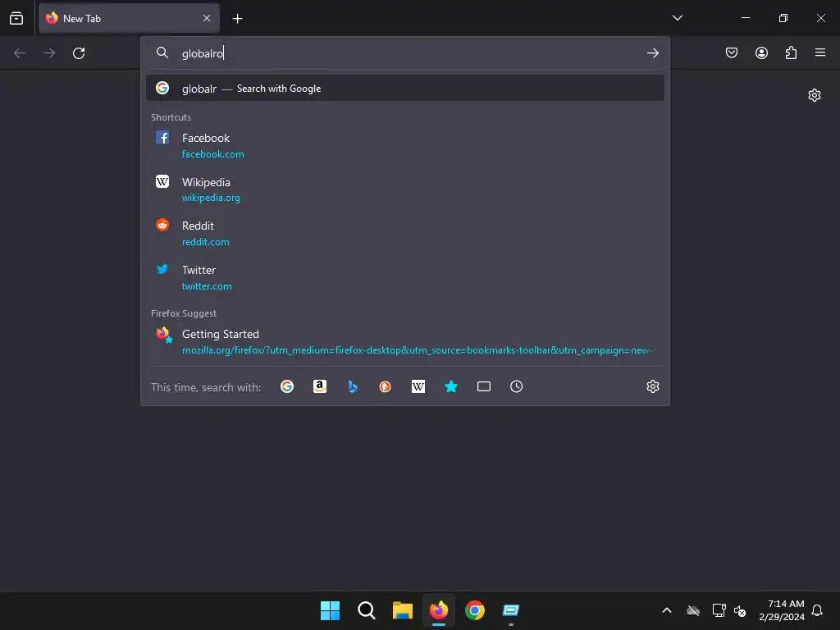Click the Go arrow in address bar

[652, 53]
